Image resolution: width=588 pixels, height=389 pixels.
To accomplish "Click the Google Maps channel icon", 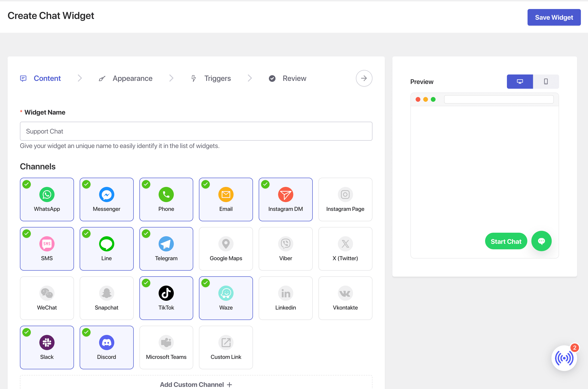I will tap(226, 244).
